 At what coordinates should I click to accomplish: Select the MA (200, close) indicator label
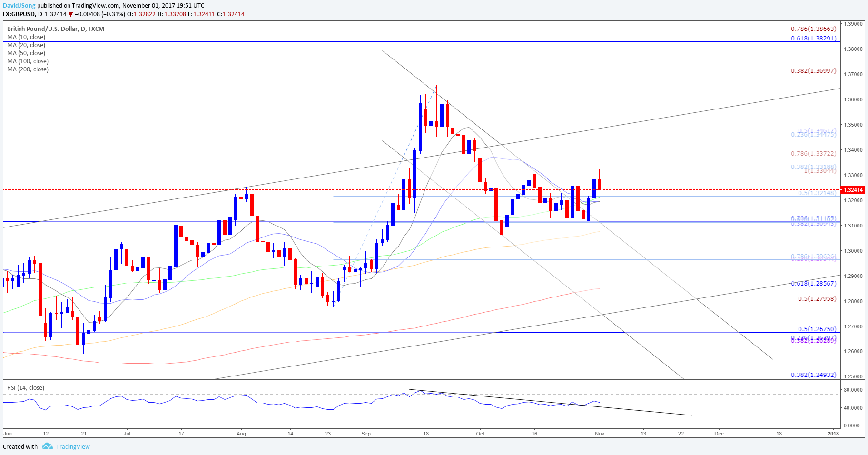click(28, 69)
